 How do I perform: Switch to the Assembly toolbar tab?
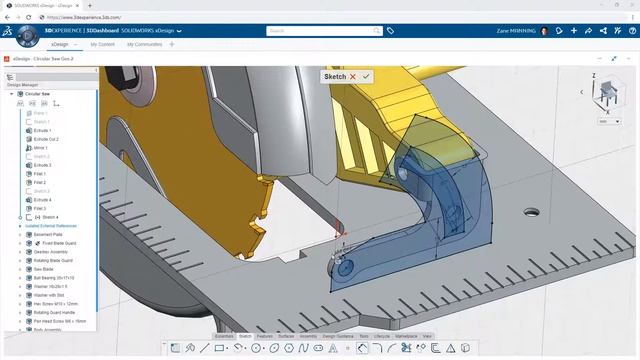(x=308, y=336)
